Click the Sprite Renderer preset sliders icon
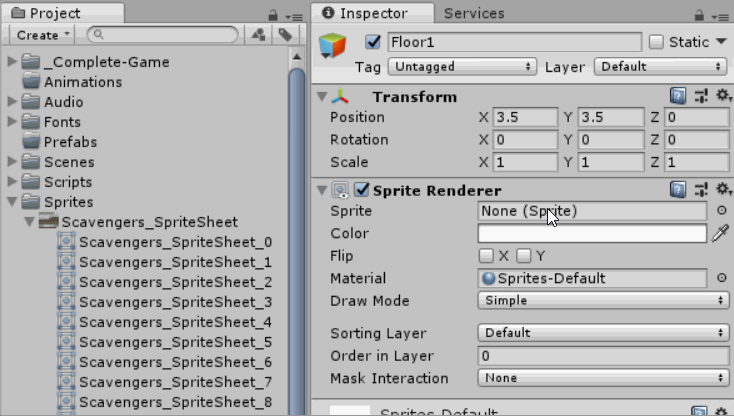Screen dimensions: 734x416 [701, 190]
